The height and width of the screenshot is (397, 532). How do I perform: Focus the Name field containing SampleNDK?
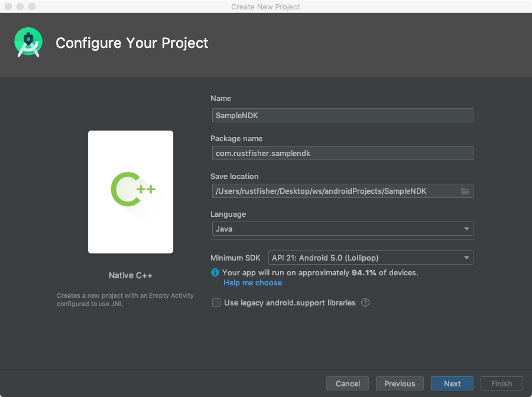point(342,115)
